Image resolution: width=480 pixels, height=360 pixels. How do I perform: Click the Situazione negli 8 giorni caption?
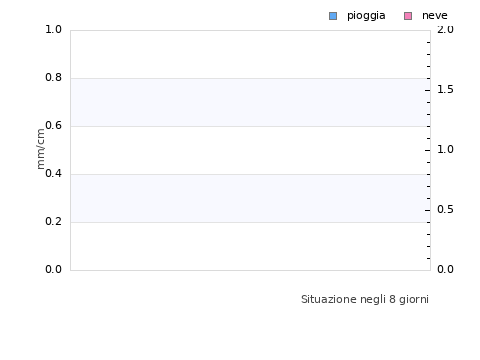pyautogui.click(x=365, y=299)
